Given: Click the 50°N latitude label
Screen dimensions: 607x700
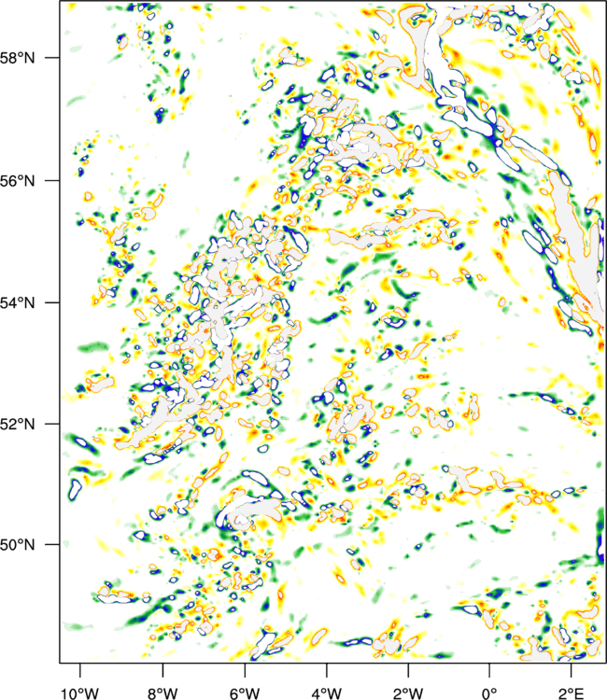Looking at the screenshot, I should tap(17, 545).
